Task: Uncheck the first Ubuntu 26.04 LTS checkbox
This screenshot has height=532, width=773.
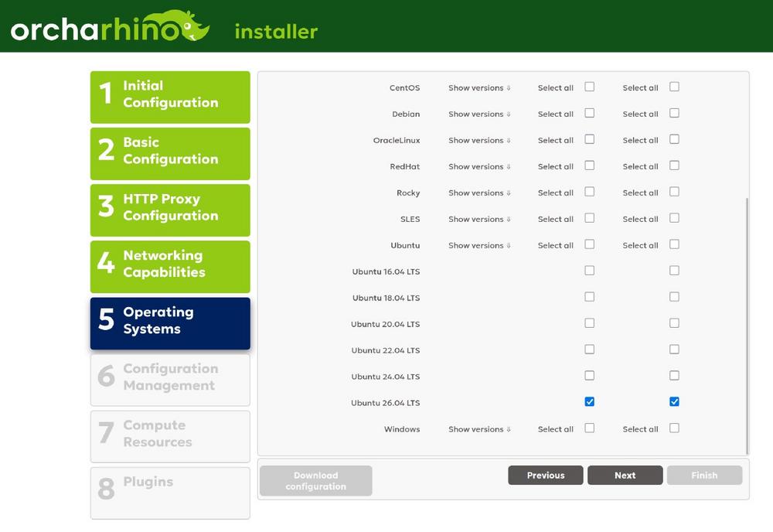Action: tap(590, 402)
